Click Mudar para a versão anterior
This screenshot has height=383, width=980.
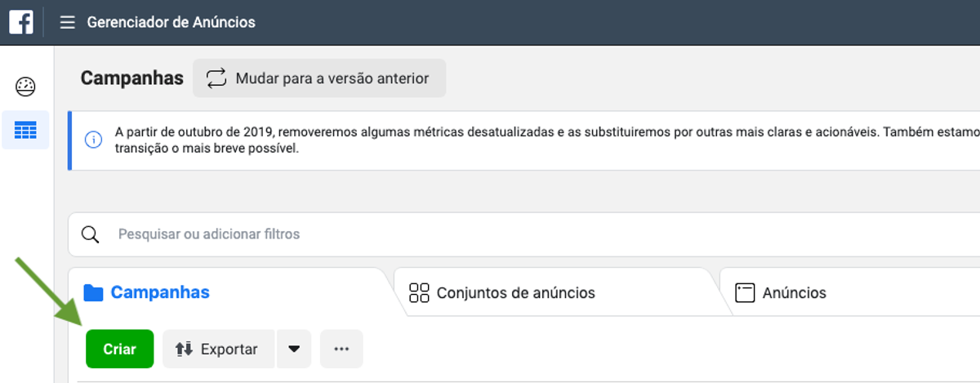pos(319,78)
